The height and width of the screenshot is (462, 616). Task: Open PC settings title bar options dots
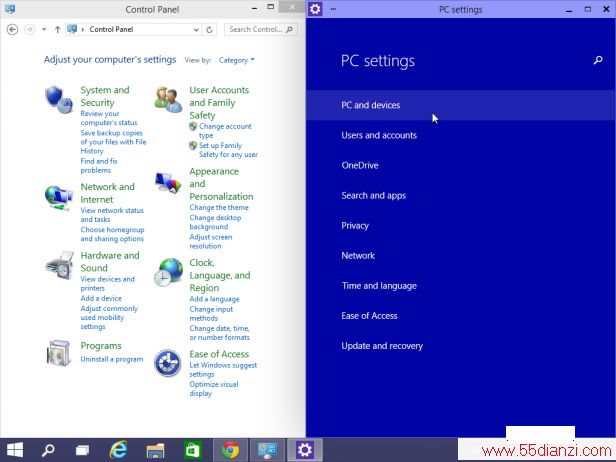(333, 9)
